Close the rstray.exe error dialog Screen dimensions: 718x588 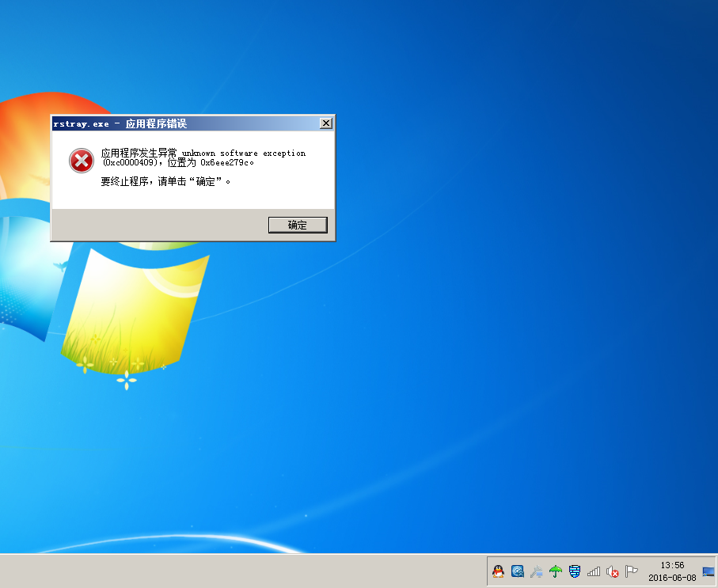coord(325,123)
